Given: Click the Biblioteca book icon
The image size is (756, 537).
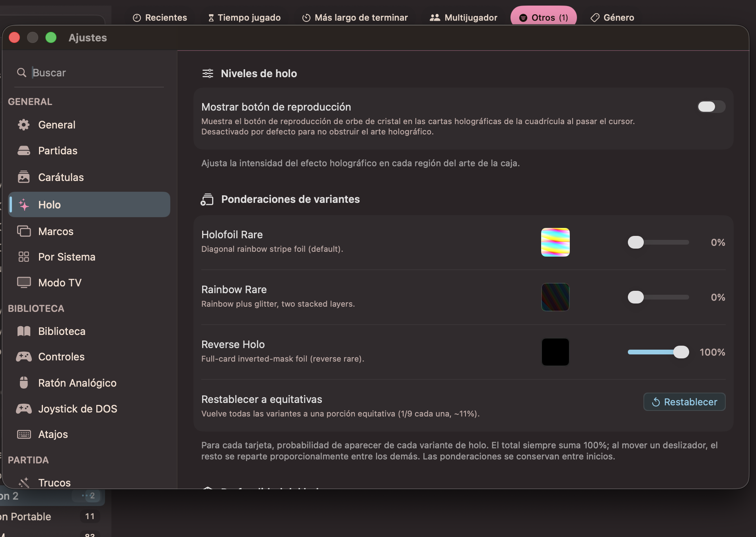Looking at the screenshot, I should tap(23, 331).
